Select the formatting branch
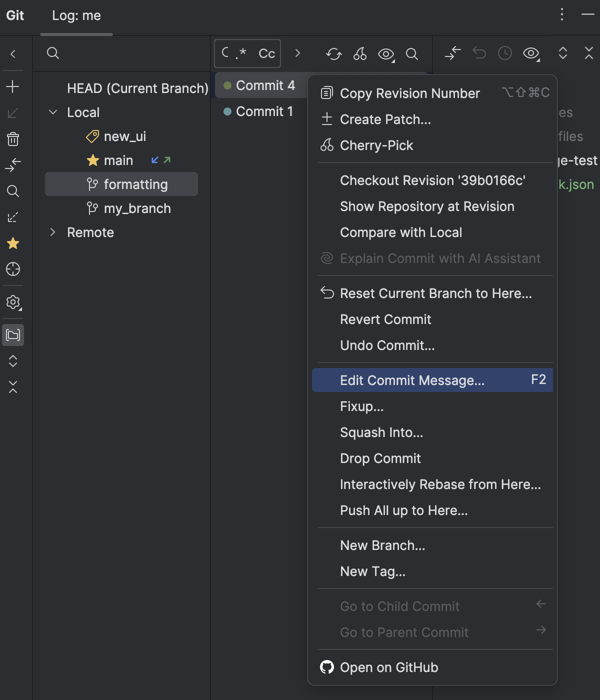This screenshot has height=700, width=600. [x=135, y=184]
